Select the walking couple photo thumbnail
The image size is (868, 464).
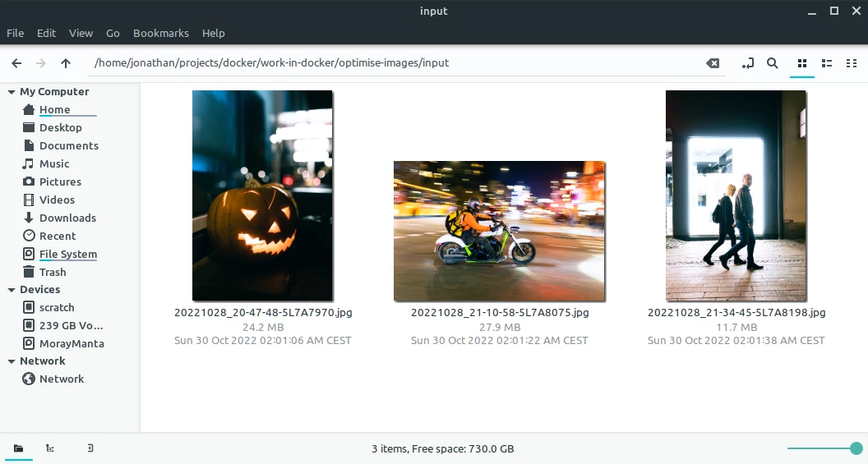[736, 195]
